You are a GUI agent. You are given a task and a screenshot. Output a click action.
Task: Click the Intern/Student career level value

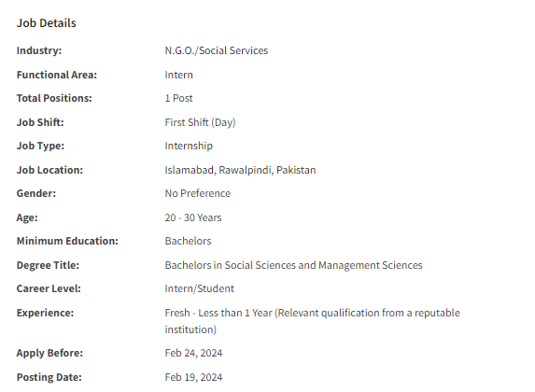coord(199,288)
